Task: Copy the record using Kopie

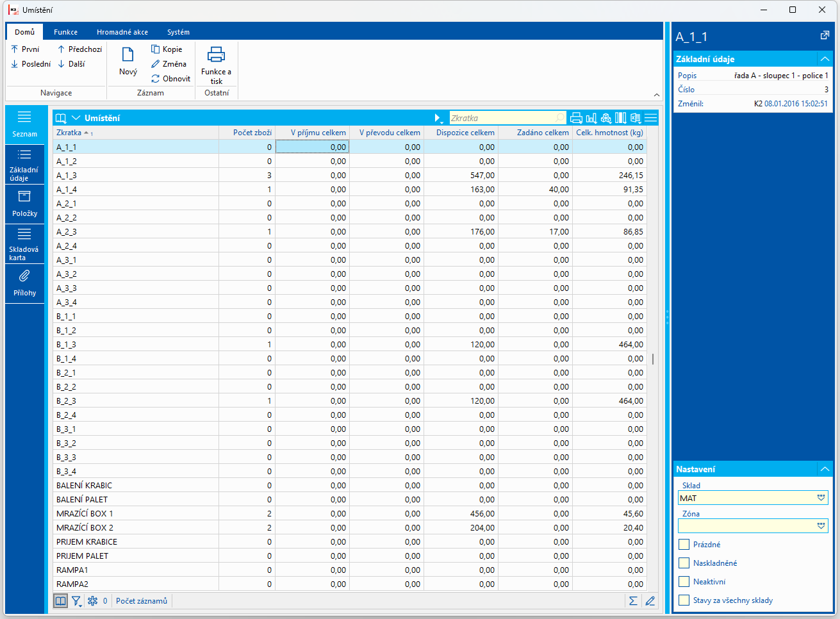Action: tap(167, 49)
